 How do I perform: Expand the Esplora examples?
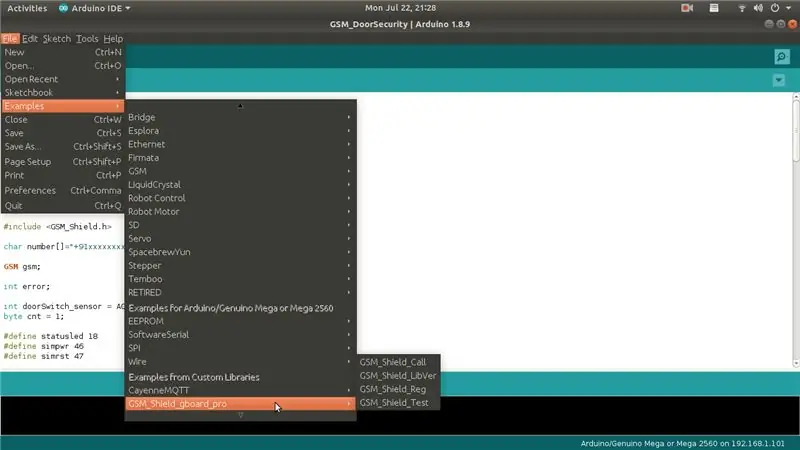240,131
